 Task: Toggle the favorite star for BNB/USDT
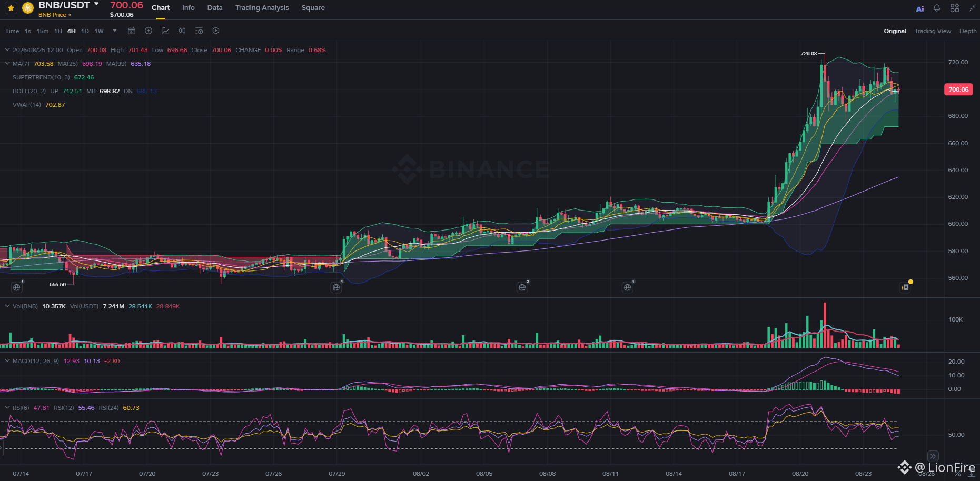pyautogui.click(x=11, y=8)
